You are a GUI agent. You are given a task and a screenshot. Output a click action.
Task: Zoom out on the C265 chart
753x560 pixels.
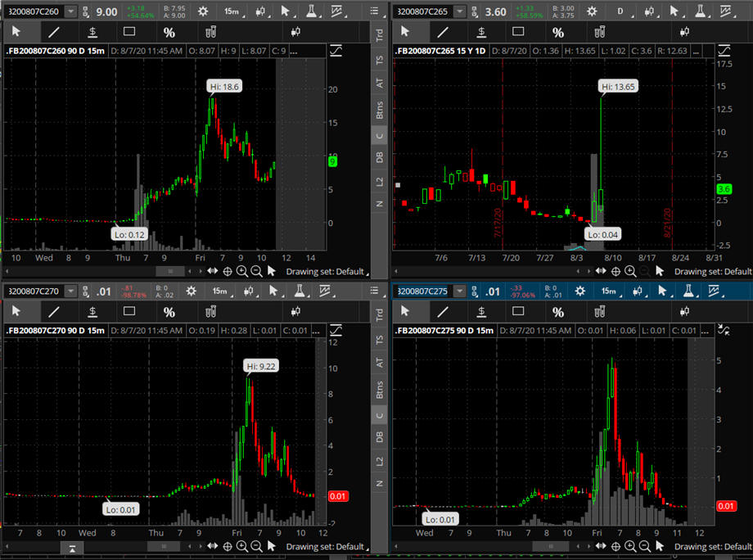(645, 271)
